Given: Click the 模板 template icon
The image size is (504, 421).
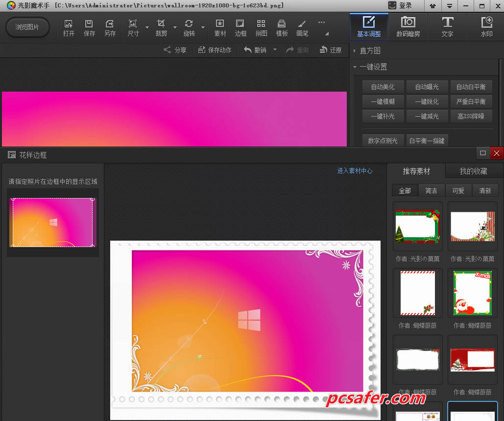Looking at the screenshot, I should tap(282, 28).
